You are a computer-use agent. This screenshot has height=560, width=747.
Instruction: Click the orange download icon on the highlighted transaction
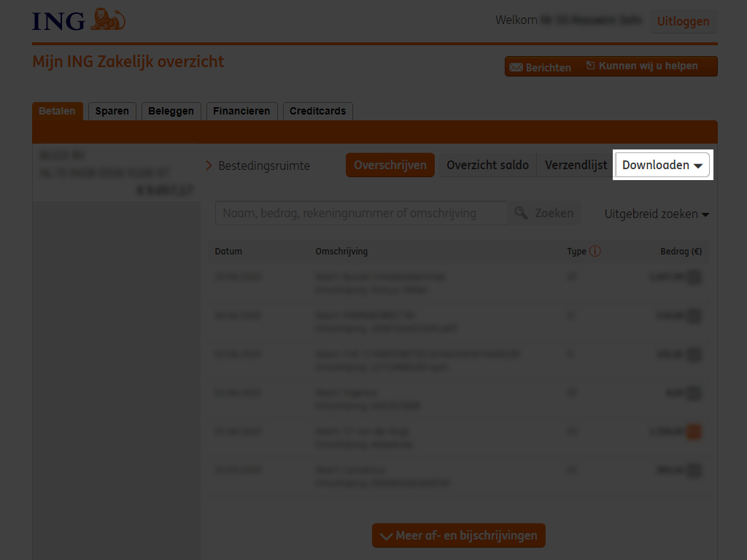click(693, 431)
